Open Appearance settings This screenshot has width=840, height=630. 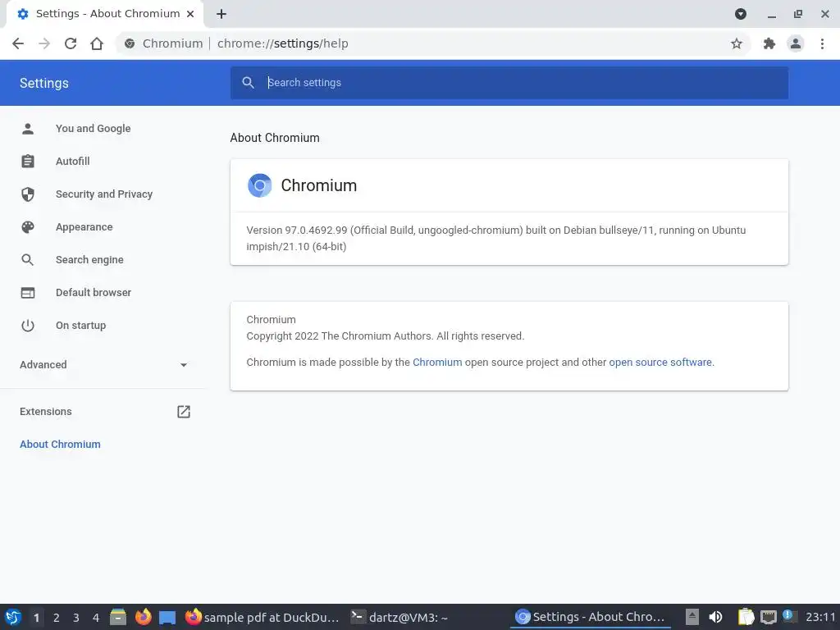[x=84, y=227]
